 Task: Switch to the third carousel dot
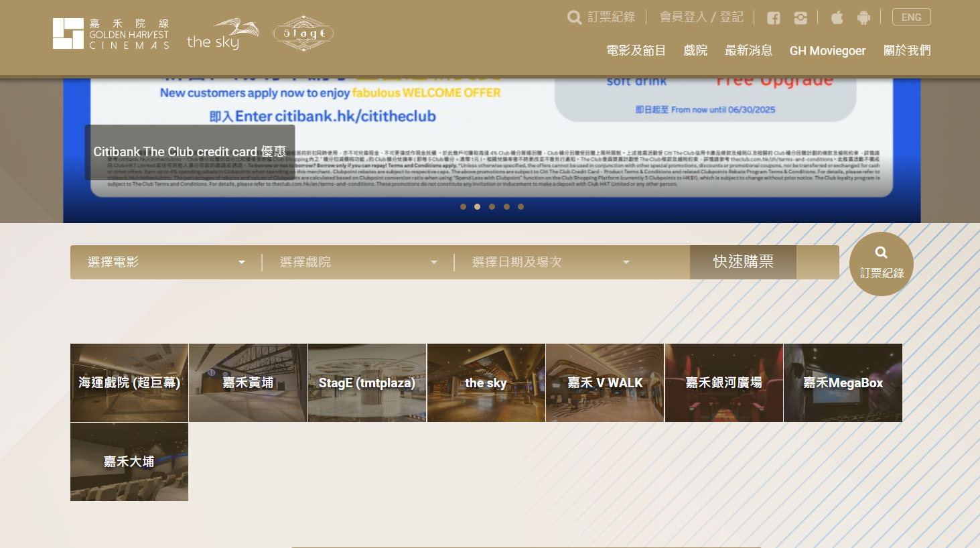pyautogui.click(x=492, y=207)
